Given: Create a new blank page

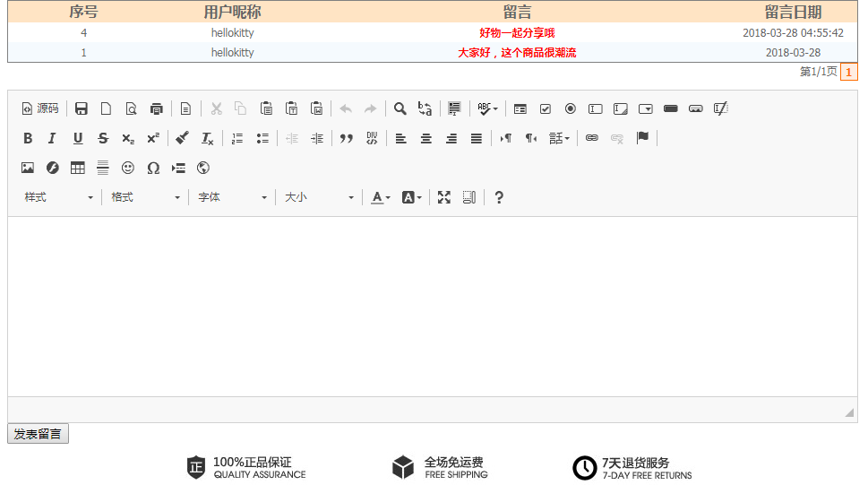Looking at the screenshot, I should pyautogui.click(x=106, y=108).
